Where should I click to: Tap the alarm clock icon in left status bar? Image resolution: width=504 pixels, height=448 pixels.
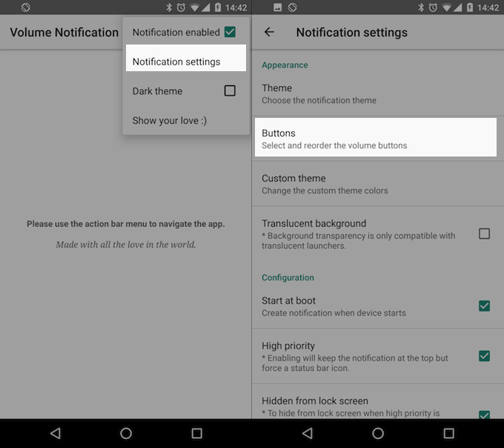tap(182, 7)
